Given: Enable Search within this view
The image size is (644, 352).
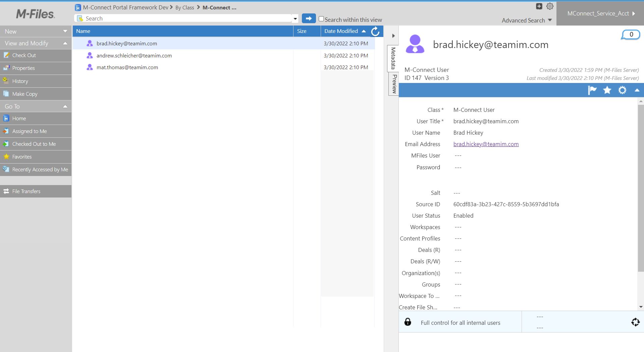Looking at the screenshot, I should pyautogui.click(x=321, y=19).
